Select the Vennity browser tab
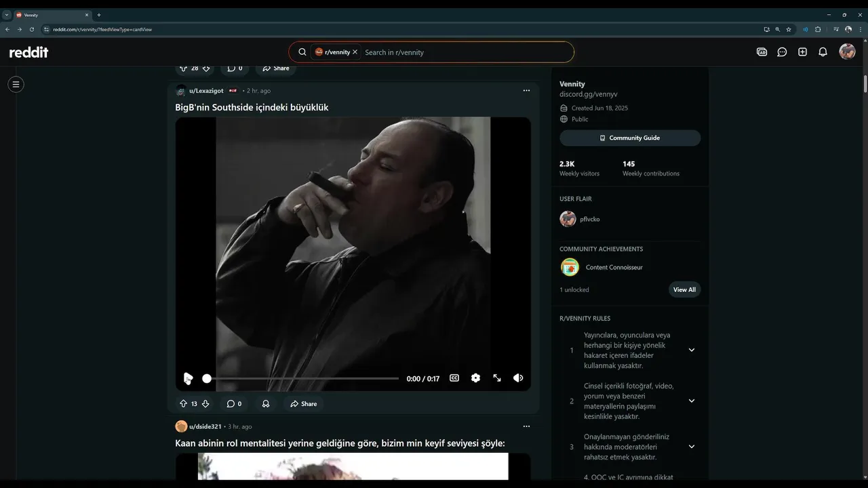The width and height of the screenshot is (868, 488). pyautogui.click(x=52, y=15)
